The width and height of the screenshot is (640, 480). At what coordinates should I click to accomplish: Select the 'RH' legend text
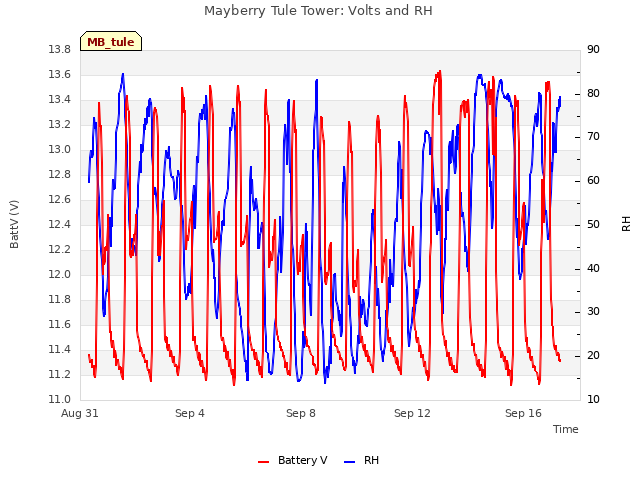pyautogui.click(x=371, y=460)
